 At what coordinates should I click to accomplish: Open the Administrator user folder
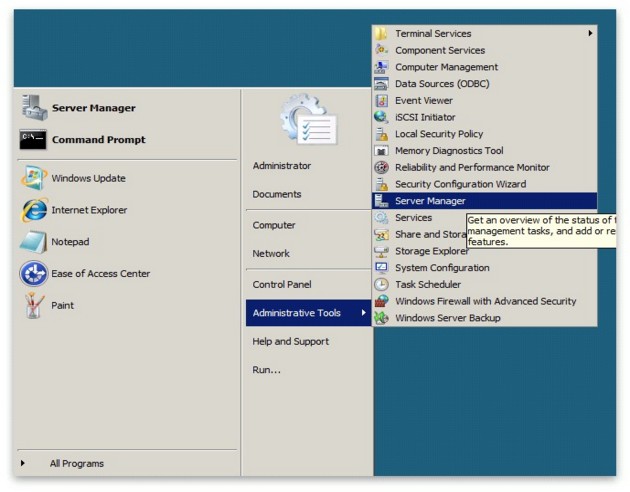pyautogui.click(x=282, y=165)
